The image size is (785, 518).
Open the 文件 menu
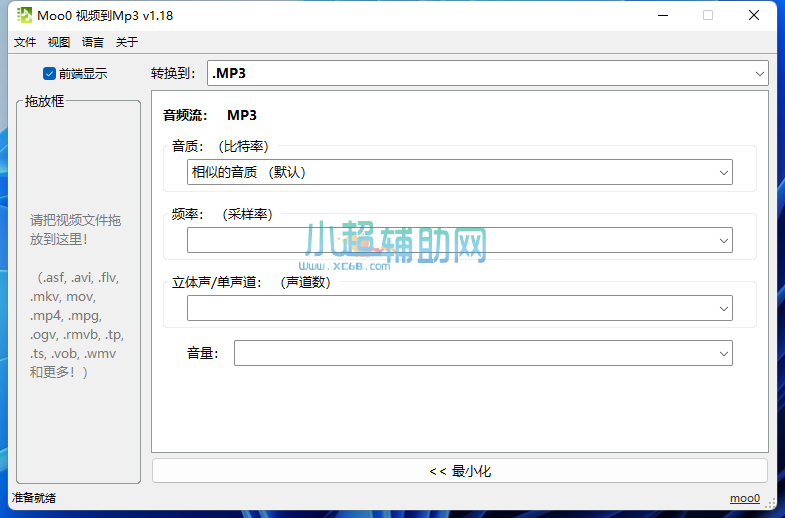[25, 42]
